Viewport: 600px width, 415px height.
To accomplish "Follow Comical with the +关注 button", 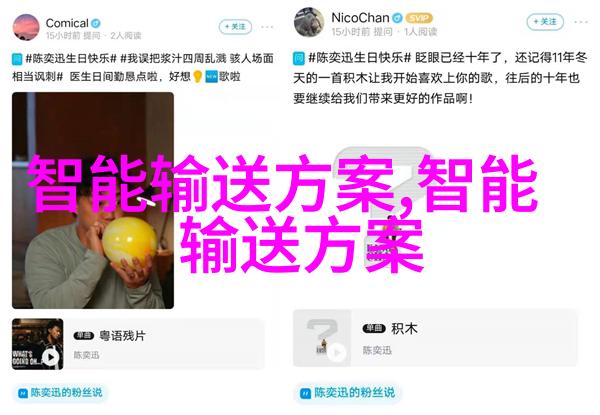I will (235, 27).
